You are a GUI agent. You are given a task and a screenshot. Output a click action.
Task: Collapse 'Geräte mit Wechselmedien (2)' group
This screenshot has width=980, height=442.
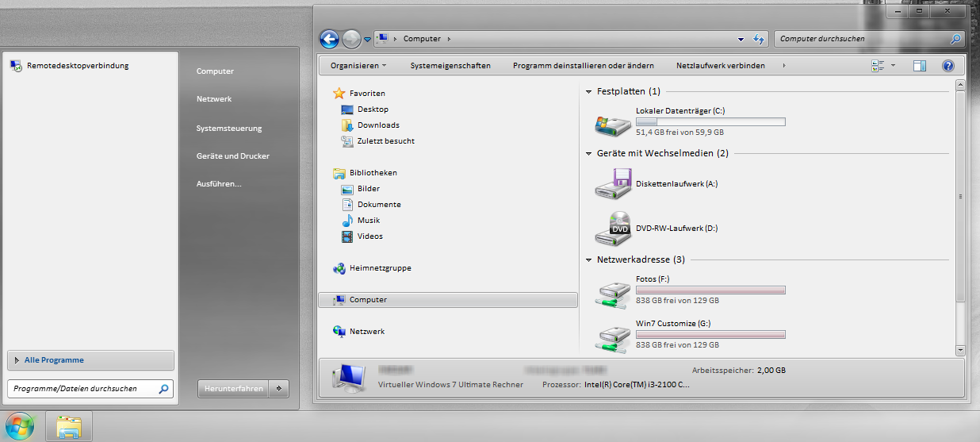tap(589, 153)
